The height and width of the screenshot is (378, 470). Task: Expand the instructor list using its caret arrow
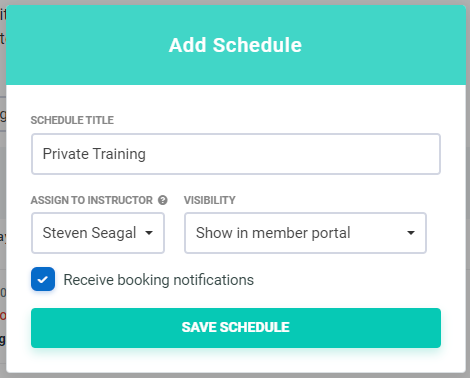point(149,233)
